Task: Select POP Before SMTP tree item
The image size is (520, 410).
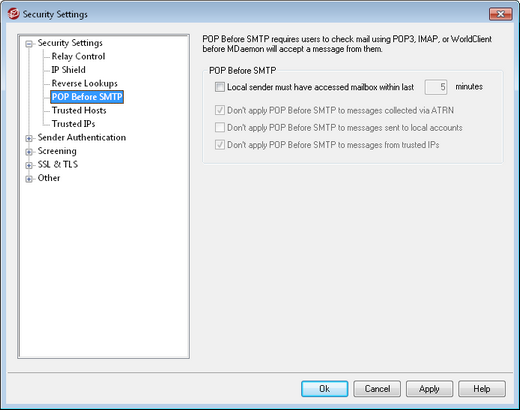Action: pyautogui.click(x=87, y=97)
